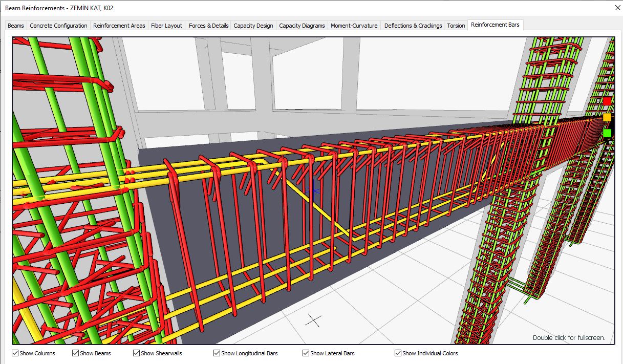
Task: Click the green color swatch
Action: (607, 133)
